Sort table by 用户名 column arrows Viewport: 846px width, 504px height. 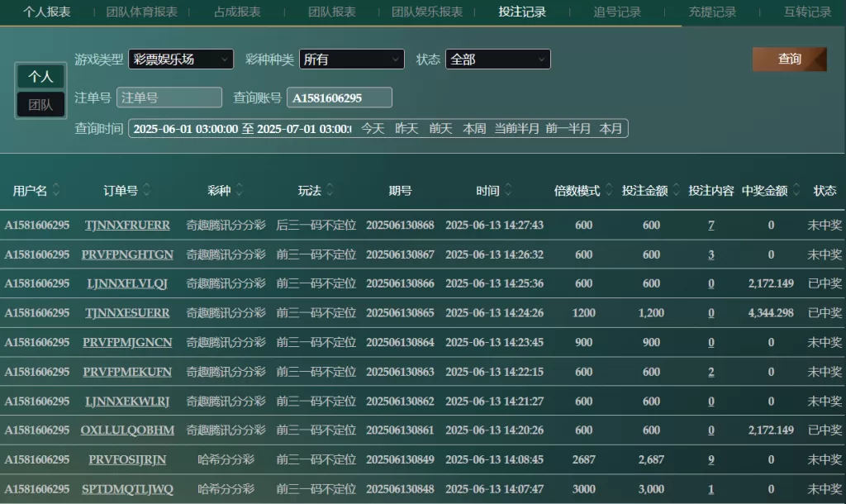[x=56, y=190]
